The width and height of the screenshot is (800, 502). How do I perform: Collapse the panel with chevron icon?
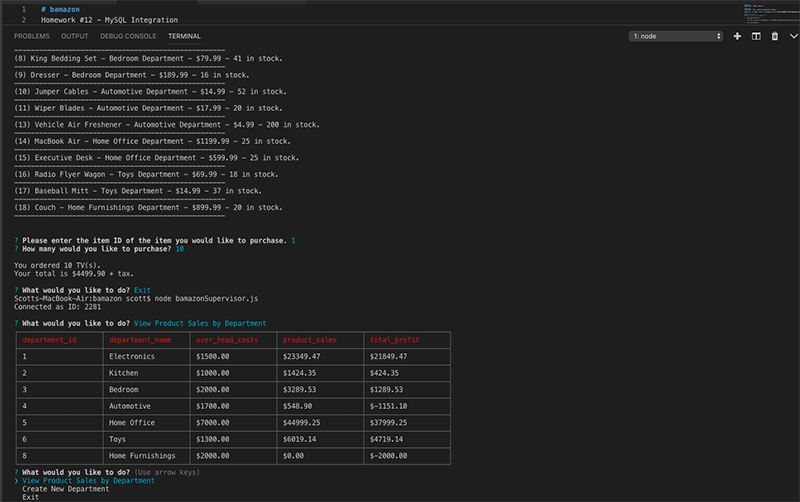(793, 36)
